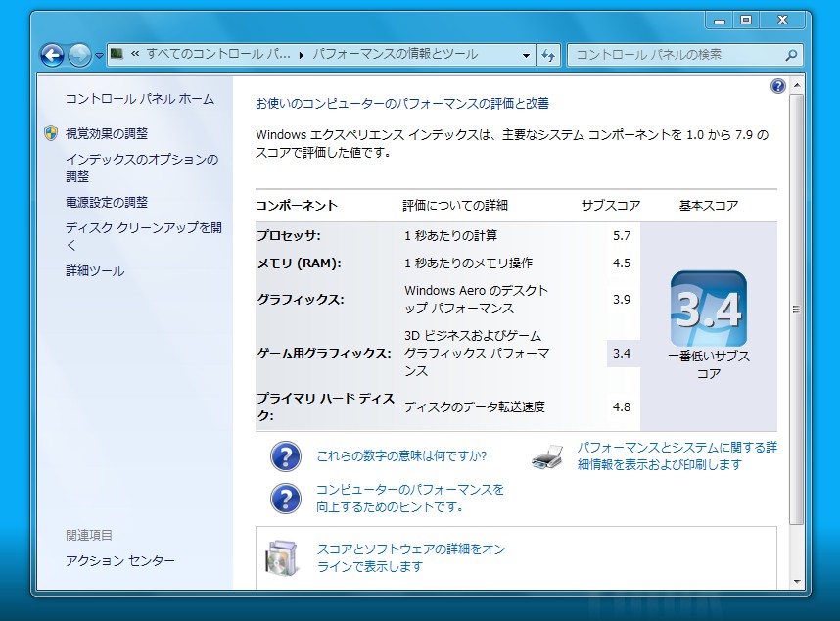The width and height of the screenshot is (840, 621).
Task: Click the scrollbar down arrow
Action: [x=797, y=582]
